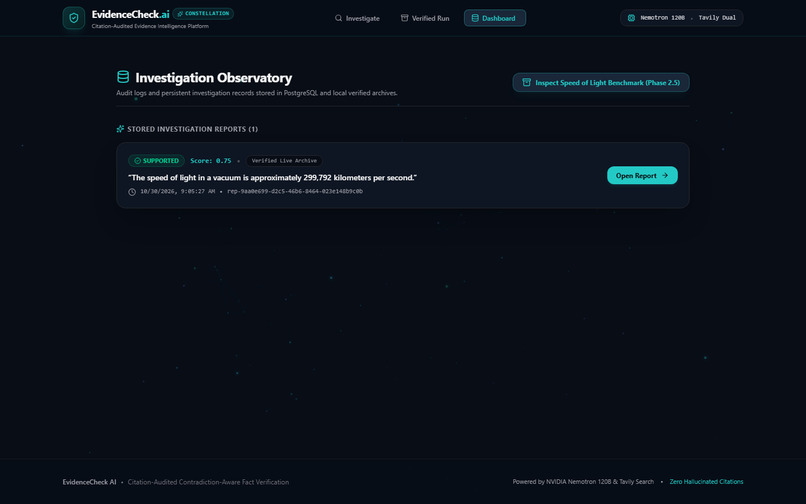Click the EvidenceCheck.ai brand title
The height and width of the screenshot is (504, 806).
click(131, 14)
